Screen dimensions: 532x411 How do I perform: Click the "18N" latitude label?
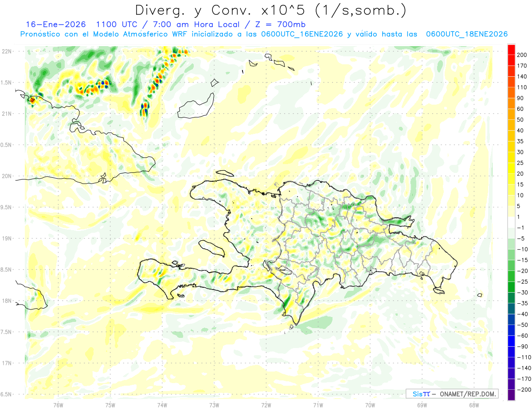click(7, 301)
